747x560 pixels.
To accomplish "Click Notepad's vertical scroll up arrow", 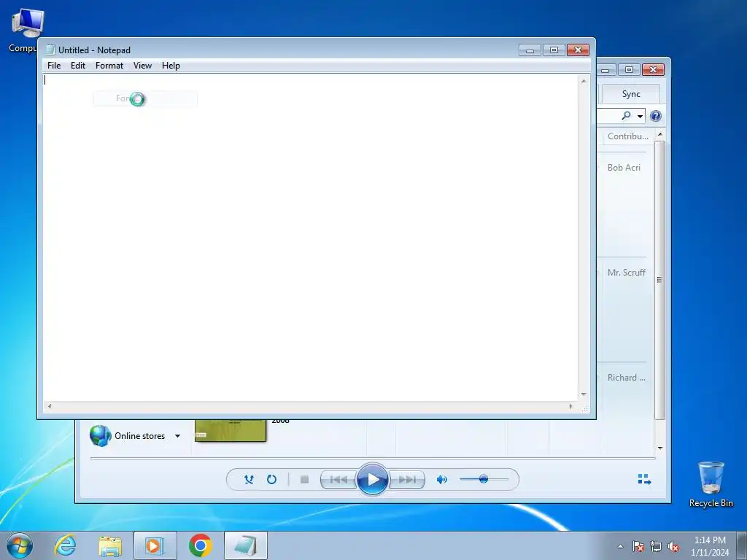I will coord(583,81).
